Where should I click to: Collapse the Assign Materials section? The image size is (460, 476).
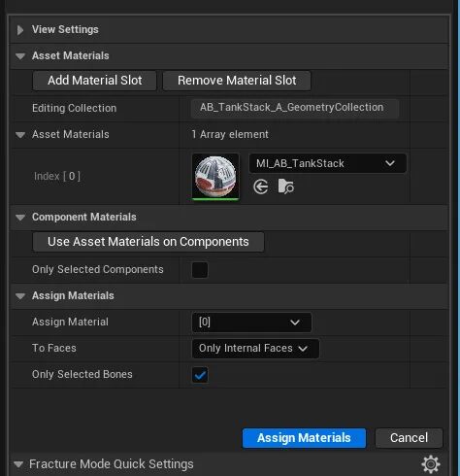click(20, 296)
